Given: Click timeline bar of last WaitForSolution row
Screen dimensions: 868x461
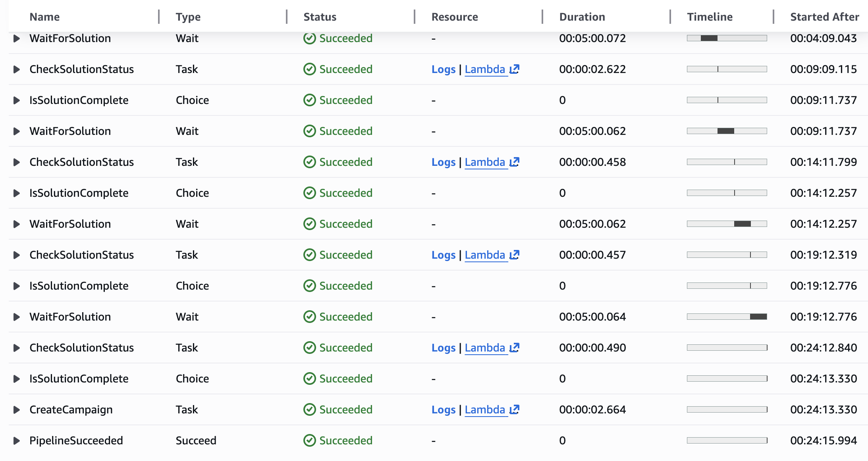Looking at the screenshot, I should point(758,317).
